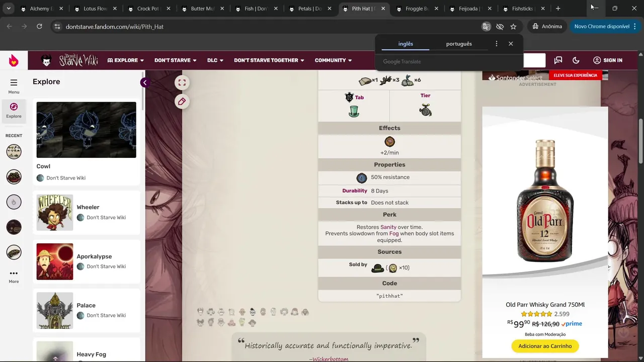Open the tab search dropdown arrow
644x362 pixels.
[9, 9]
